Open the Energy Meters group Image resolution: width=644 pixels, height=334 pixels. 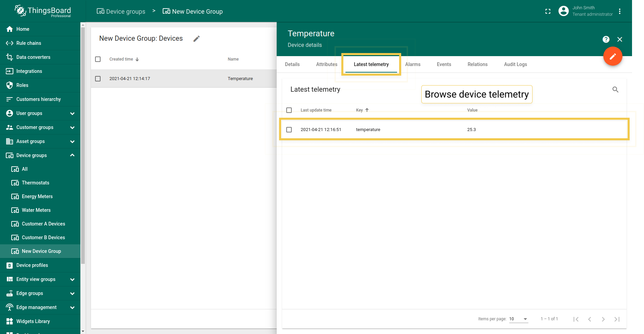pos(40,196)
